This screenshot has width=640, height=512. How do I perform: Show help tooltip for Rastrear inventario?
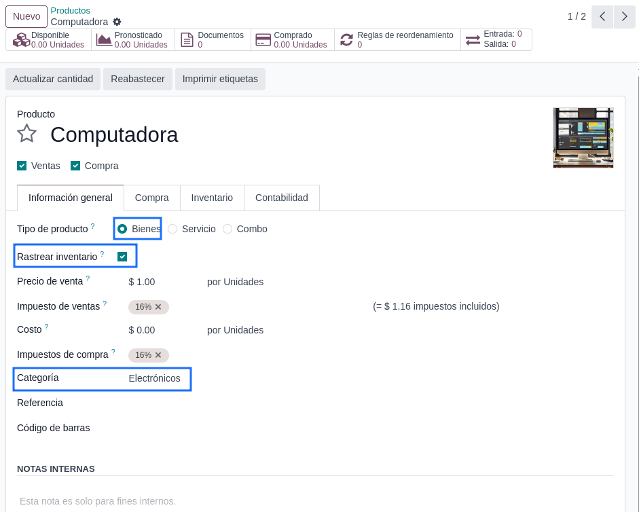102,254
